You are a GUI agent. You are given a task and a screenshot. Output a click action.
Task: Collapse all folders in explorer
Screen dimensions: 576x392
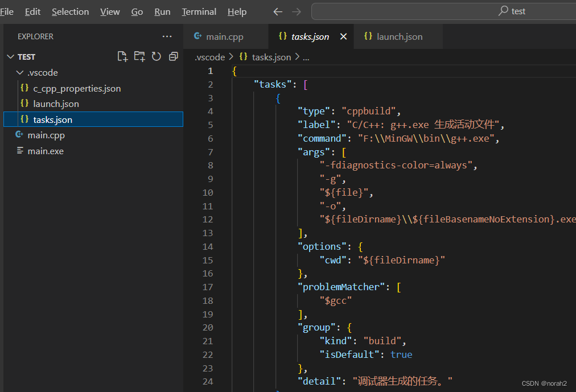[174, 56]
